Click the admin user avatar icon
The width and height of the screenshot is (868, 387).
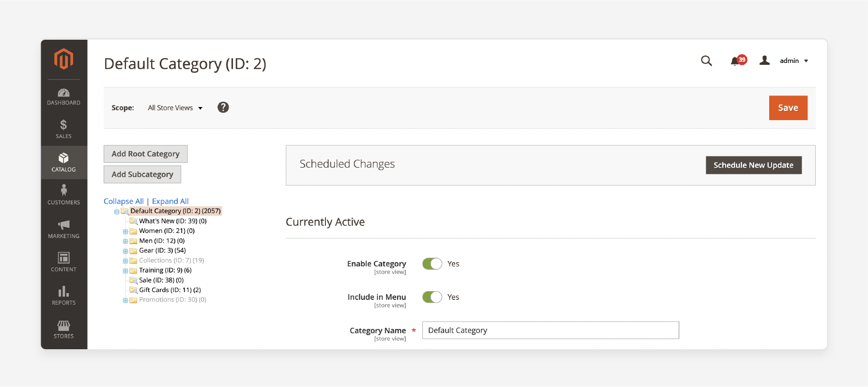point(765,61)
